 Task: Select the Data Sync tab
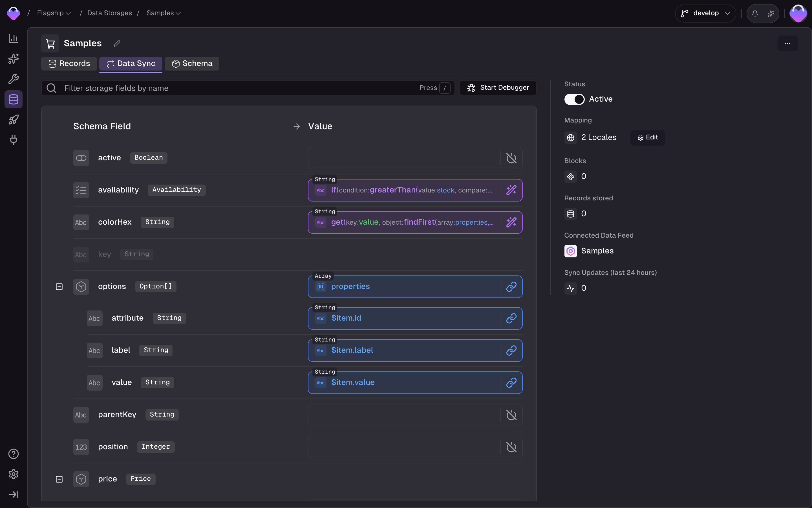pos(131,63)
